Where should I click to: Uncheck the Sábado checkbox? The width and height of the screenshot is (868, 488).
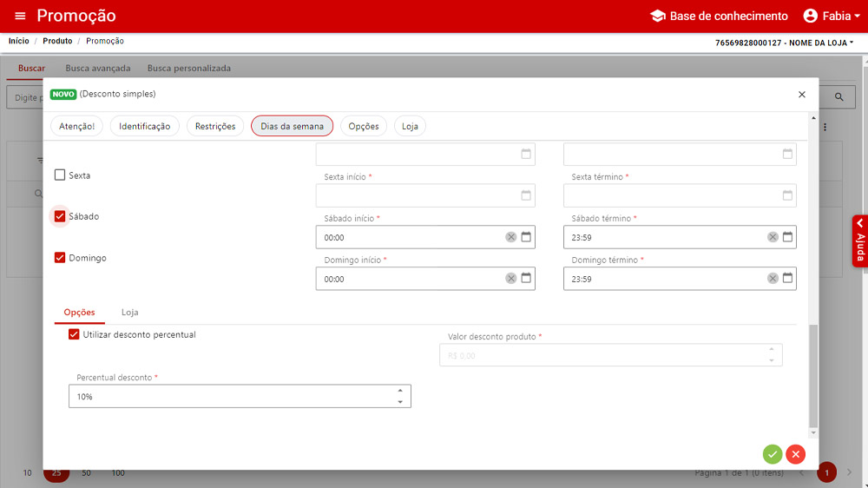click(60, 216)
